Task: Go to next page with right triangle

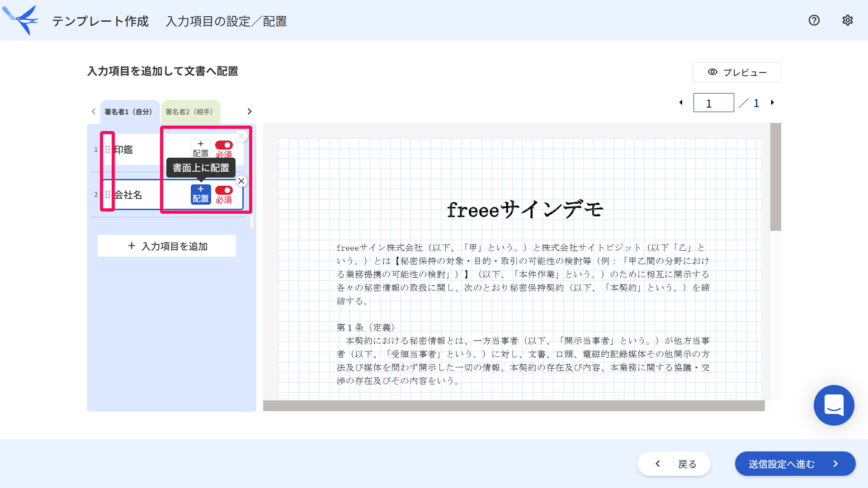Action: (x=773, y=103)
